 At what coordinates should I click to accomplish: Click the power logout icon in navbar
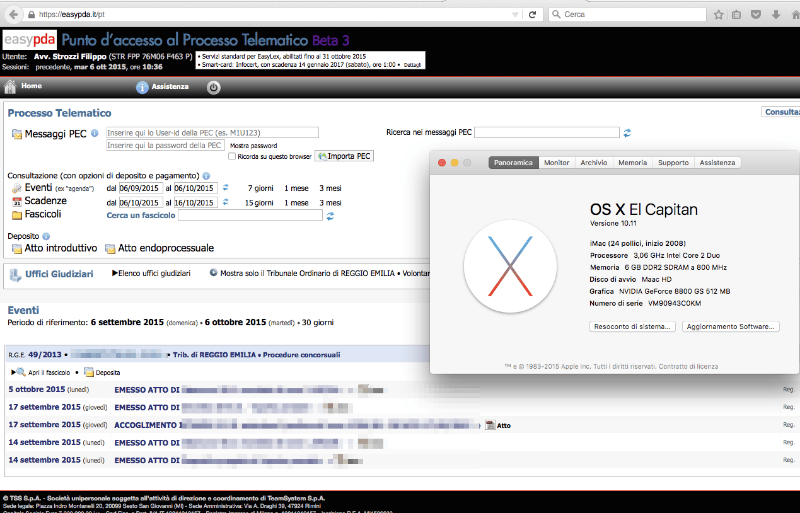point(213,88)
